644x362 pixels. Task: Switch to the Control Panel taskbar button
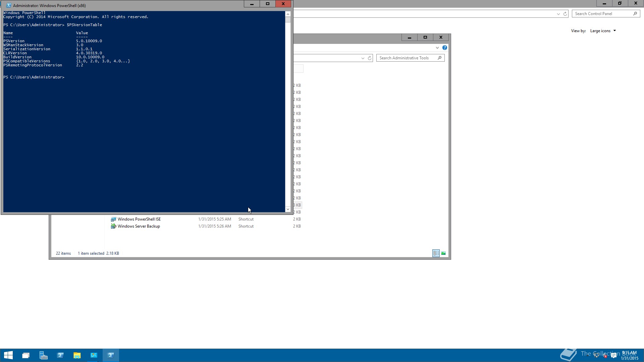(x=94, y=355)
